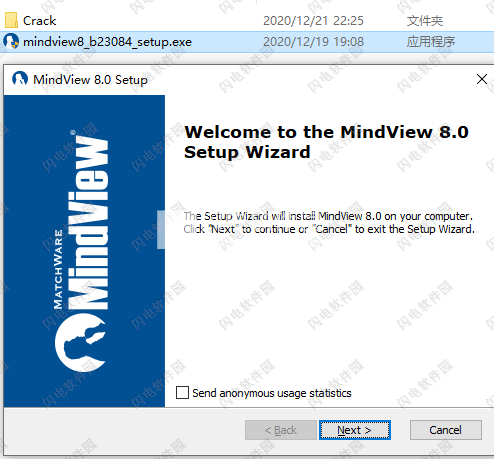Click the disabled Back button

pyautogui.click(x=280, y=430)
